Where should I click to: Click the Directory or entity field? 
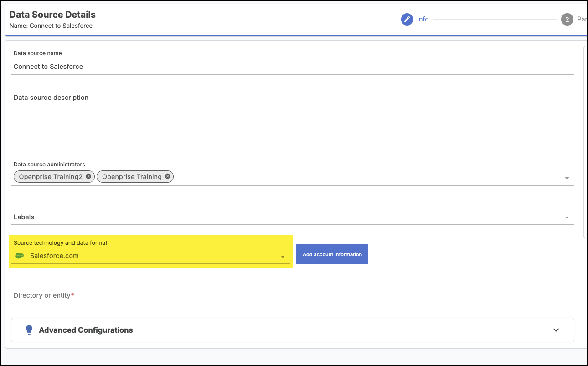[x=292, y=295]
